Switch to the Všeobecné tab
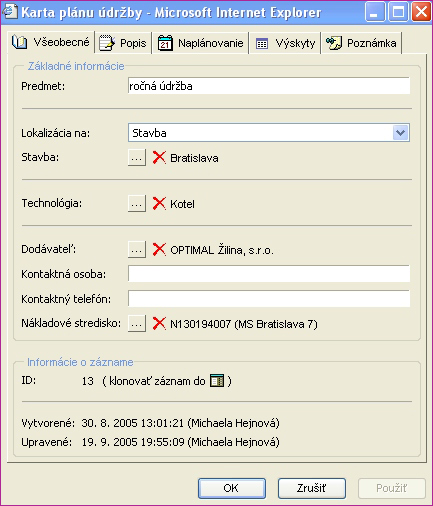 pyautogui.click(x=51, y=42)
